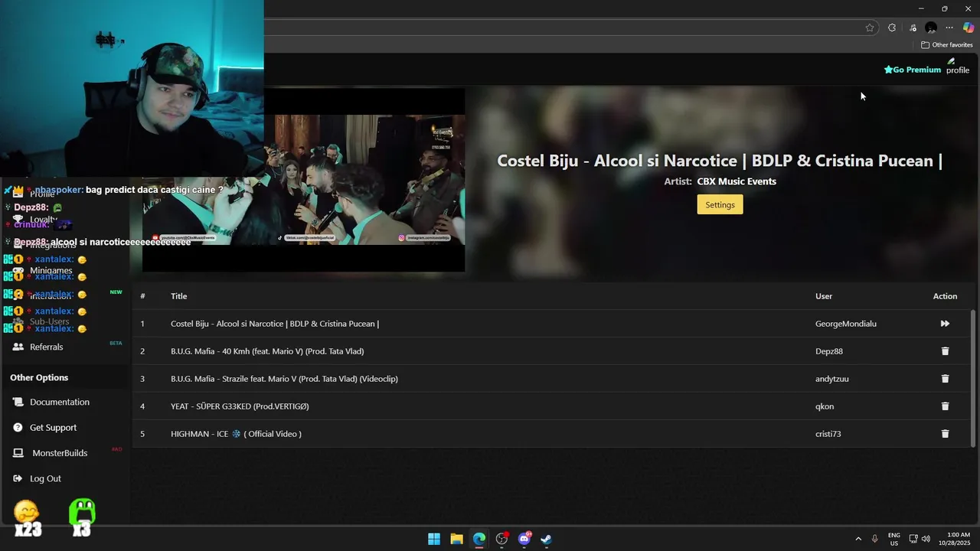The width and height of the screenshot is (980, 551).
Task: Open the Other favorites folder
Action: point(947,45)
